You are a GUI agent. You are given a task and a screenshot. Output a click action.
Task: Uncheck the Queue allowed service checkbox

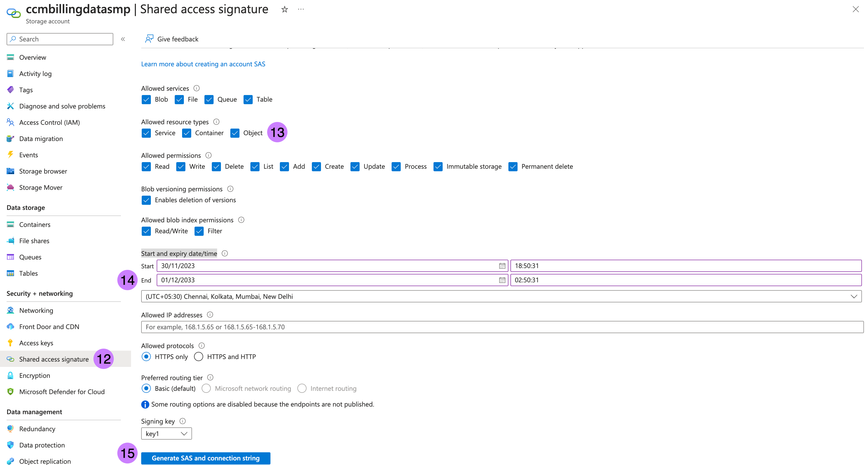209,99
